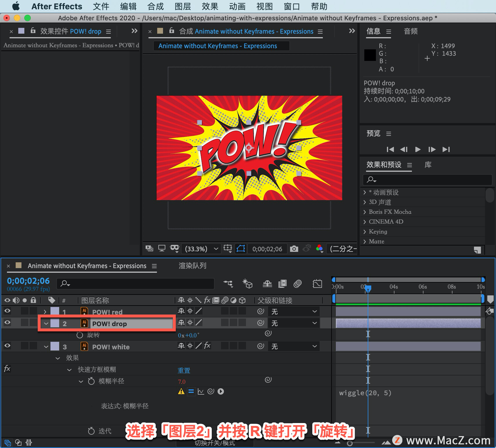Click the effects search field

point(428,180)
